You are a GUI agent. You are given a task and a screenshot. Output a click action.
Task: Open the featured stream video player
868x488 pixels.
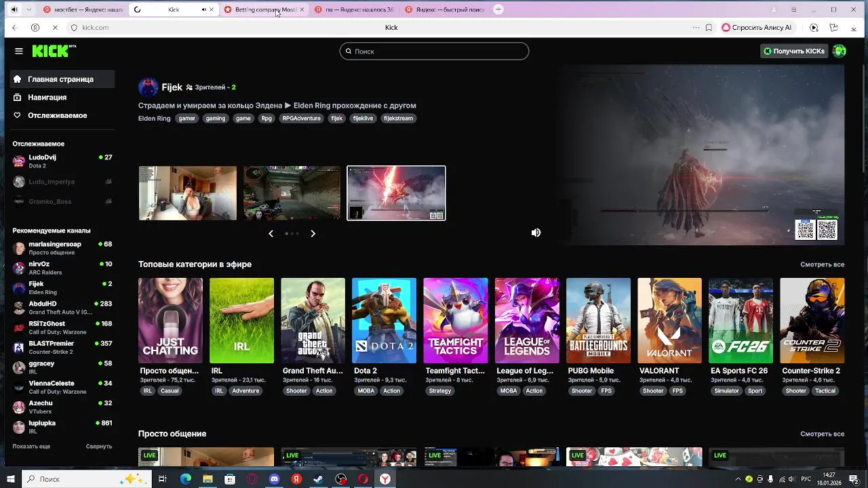point(702,155)
